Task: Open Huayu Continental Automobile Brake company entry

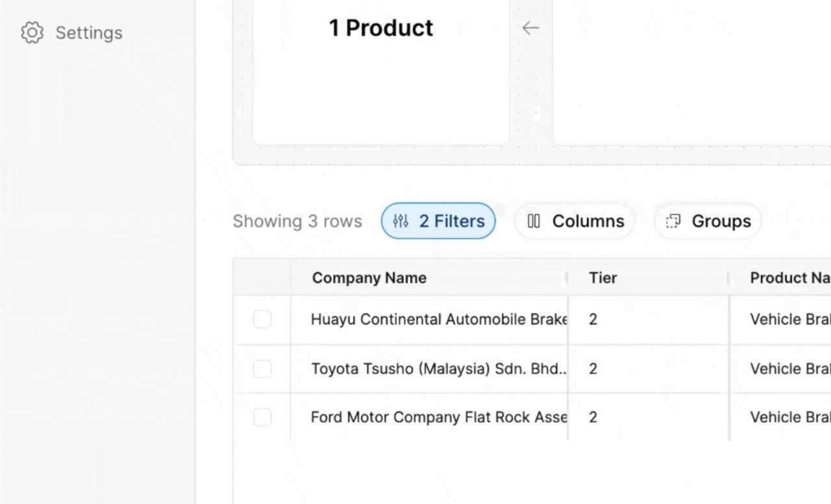Action: tap(438, 319)
